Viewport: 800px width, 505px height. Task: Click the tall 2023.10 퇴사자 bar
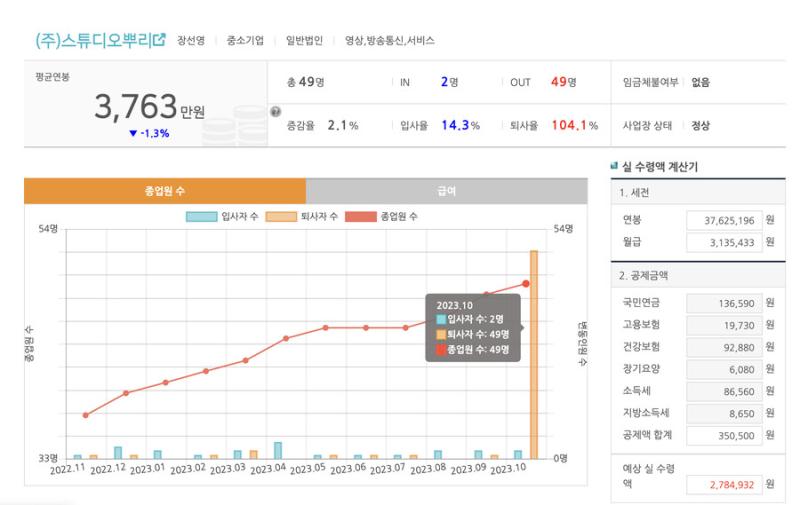pyautogui.click(x=534, y=355)
